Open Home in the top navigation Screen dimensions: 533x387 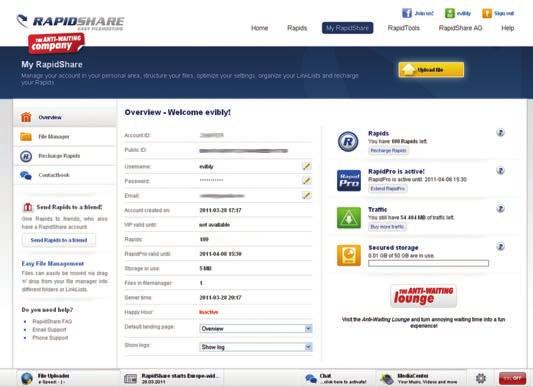[259, 28]
